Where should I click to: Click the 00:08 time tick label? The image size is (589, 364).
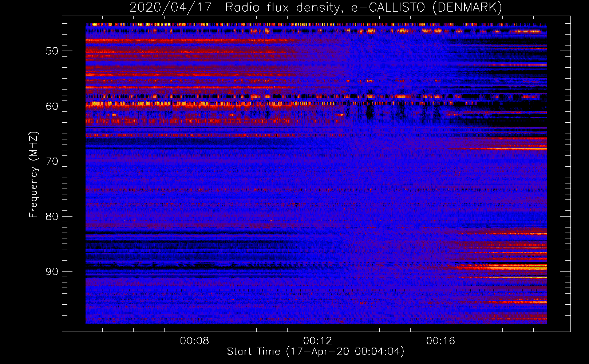pyautogui.click(x=195, y=341)
